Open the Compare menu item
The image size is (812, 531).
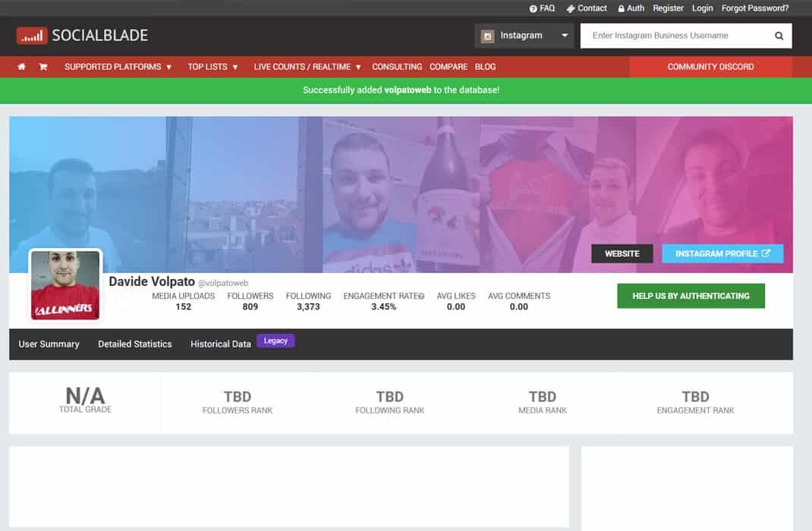[x=448, y=67]
